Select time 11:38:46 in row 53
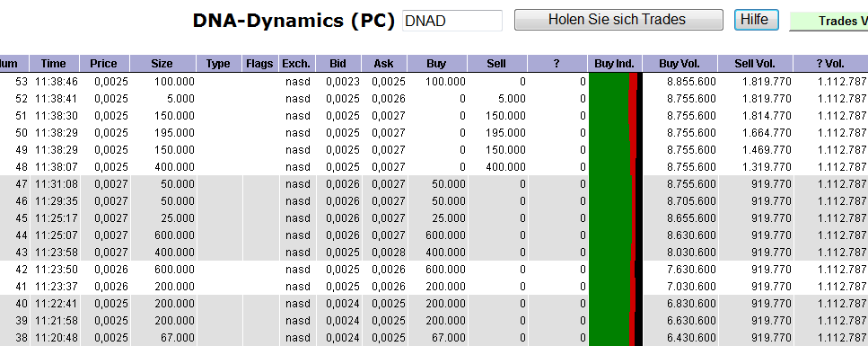Viewport: 868px width, 346px height. click(57, 82)
